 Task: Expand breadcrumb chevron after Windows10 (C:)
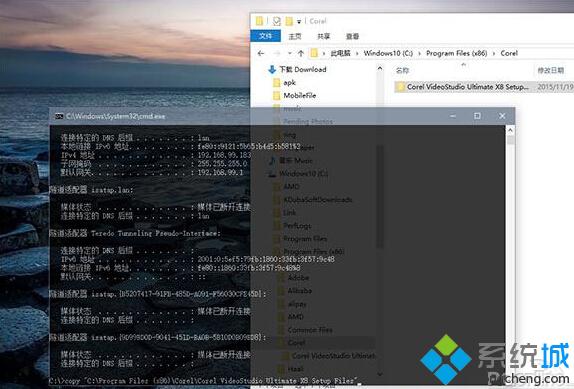pos(420,53)
